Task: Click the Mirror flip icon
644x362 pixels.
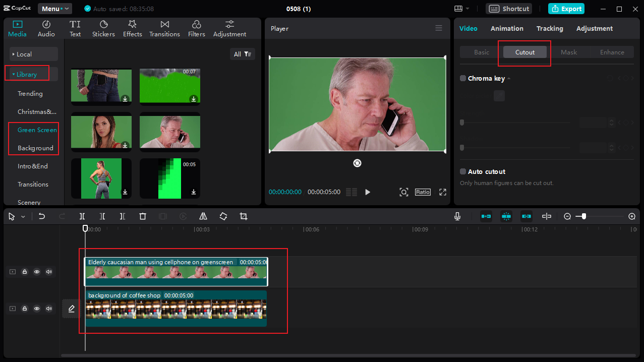Action: 203,216
